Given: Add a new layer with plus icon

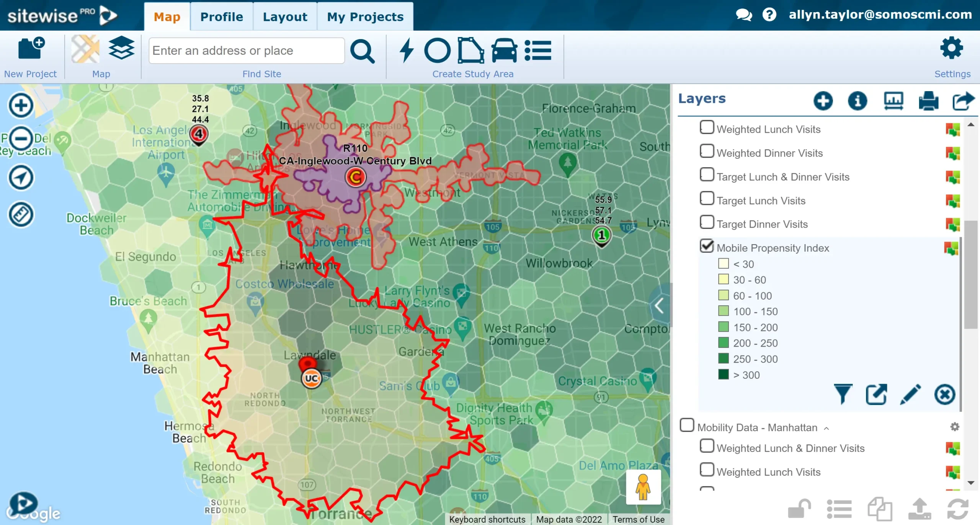Looking at the screenshot, I should click(x=823, y=101).
